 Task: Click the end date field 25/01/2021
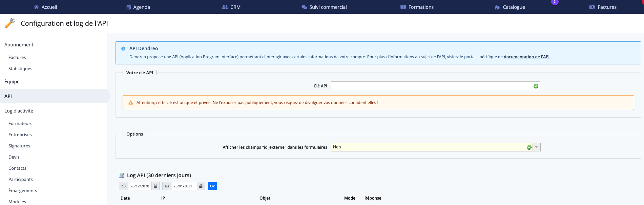click(184, 186)
